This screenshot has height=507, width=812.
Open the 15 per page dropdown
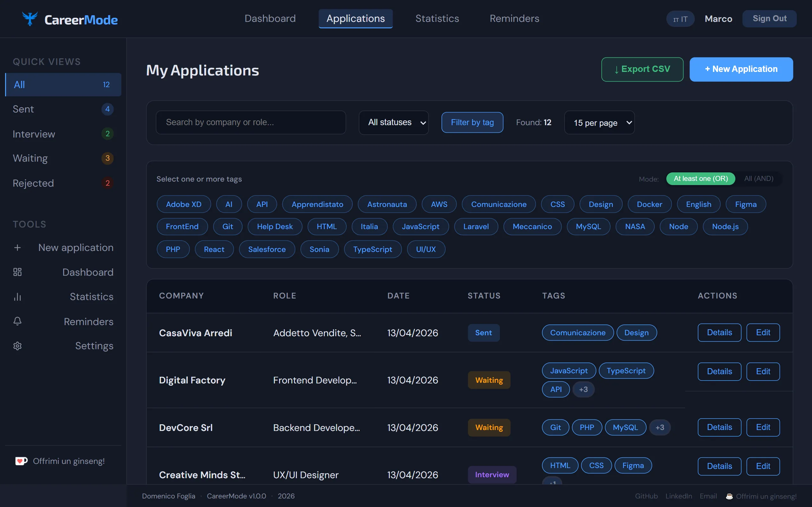[599, 123]
